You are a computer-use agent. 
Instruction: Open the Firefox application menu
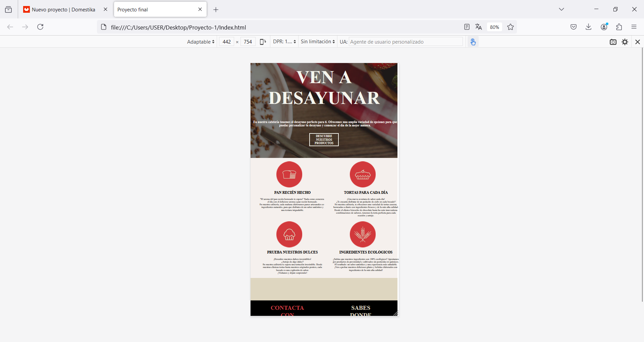(634, 27)
